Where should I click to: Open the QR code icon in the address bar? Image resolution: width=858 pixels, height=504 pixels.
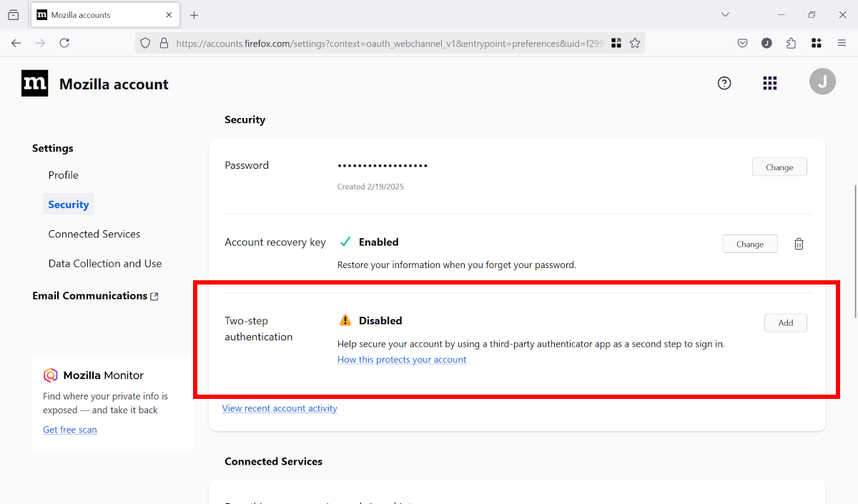pyautogui.click(x=616, y=44)
